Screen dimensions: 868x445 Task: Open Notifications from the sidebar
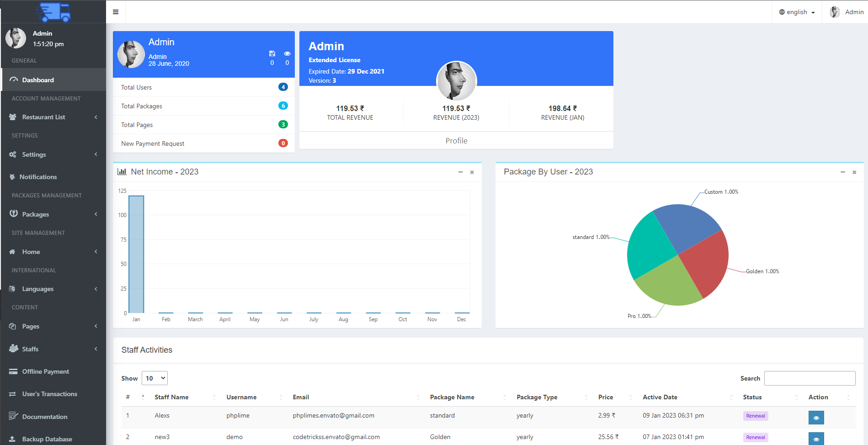click(38, 177)
